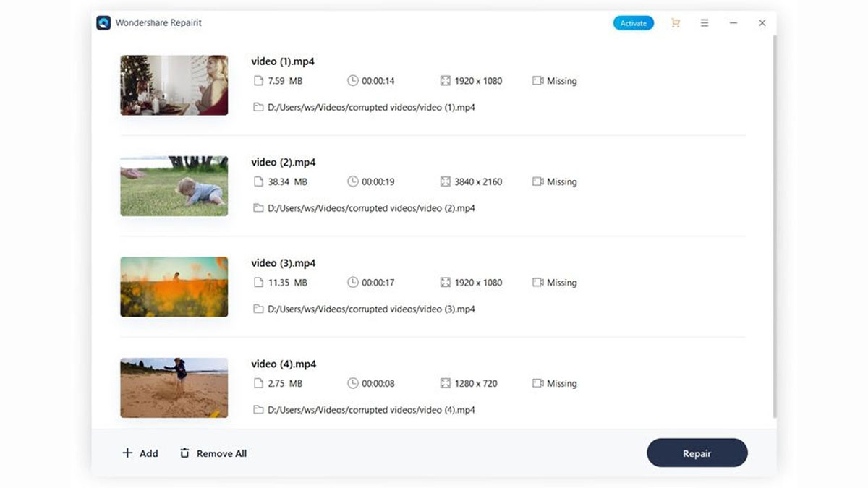Click the duration clock icon of video (1).mp4
The image size is (868, 488).
click(x=353, y=81)
